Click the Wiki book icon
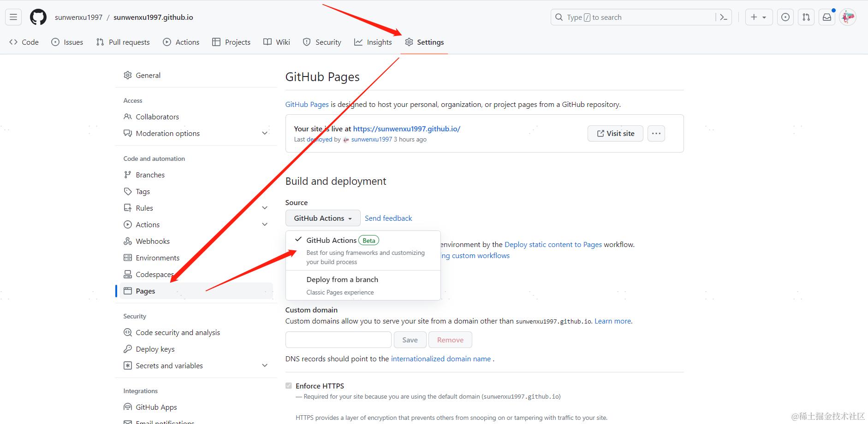Viewport: 868px width, 424px height. (x=268, y=42)
